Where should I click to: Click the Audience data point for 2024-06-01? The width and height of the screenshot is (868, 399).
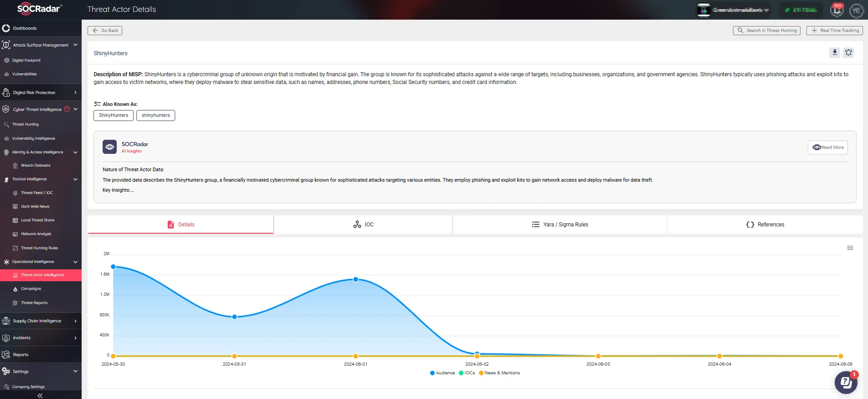point(356,279)
